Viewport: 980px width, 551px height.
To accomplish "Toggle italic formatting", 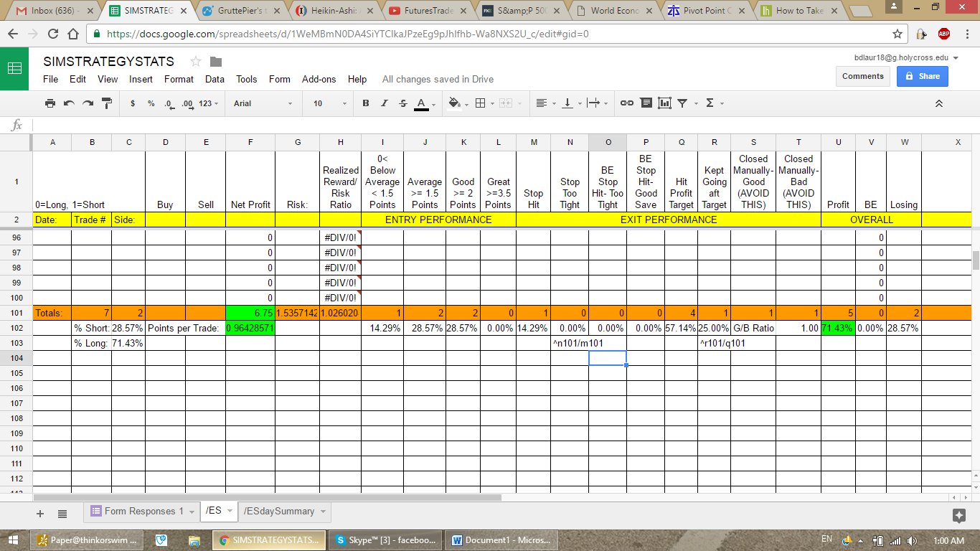I will [x=385, y=103].
